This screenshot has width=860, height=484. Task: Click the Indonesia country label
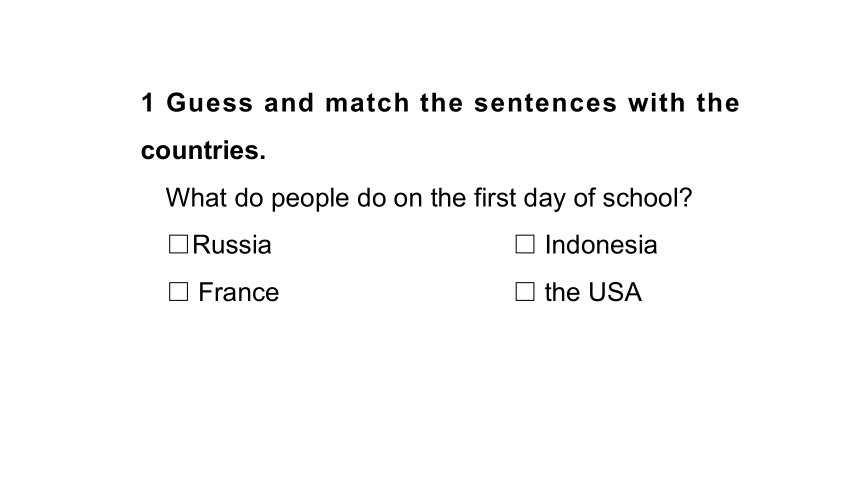[601, 245]
